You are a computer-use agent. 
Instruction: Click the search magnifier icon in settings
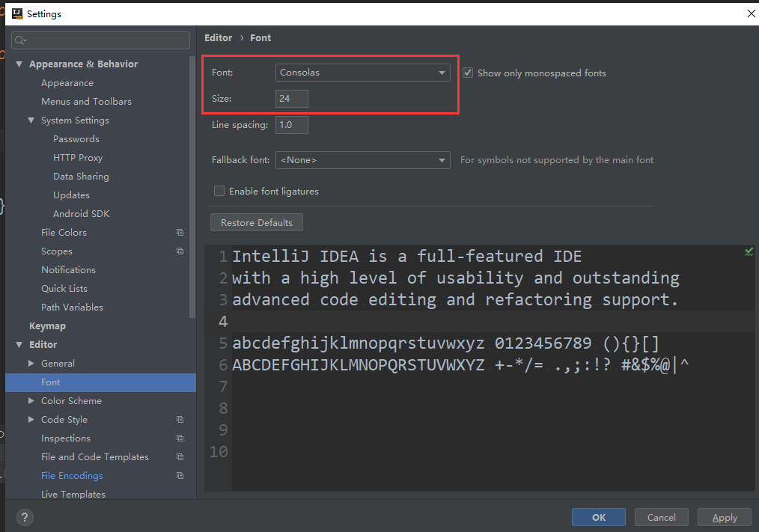(x=20, y=40)
